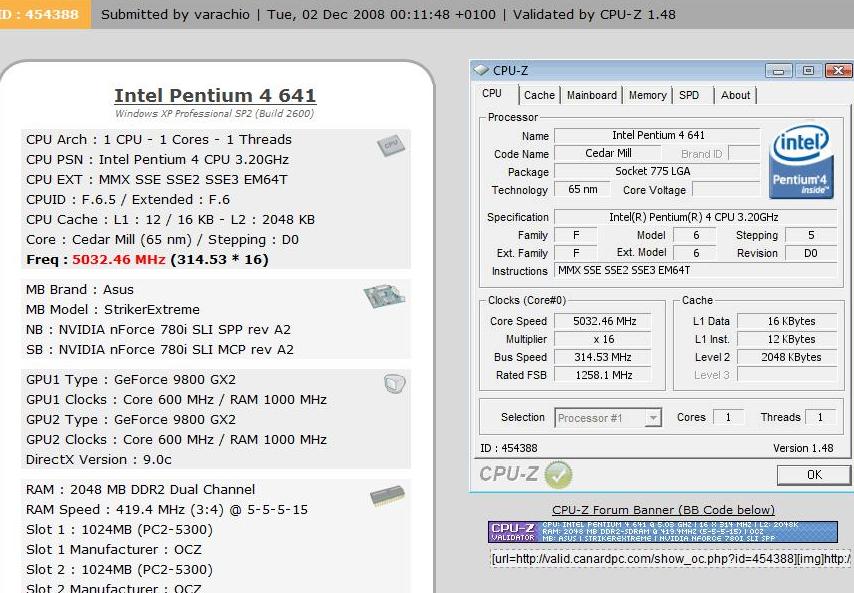Click the L1 Data 16 KBytes field
Image resolution: width=854 pixels, height=593 pixels.
coord(787,321)
